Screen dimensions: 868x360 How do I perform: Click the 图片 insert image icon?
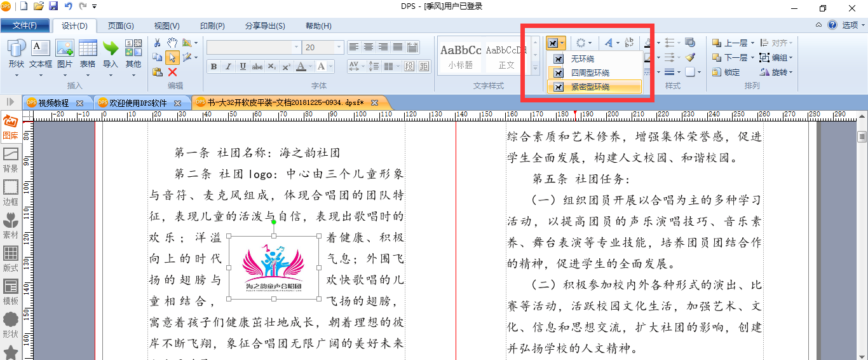(x=65, y=53)
